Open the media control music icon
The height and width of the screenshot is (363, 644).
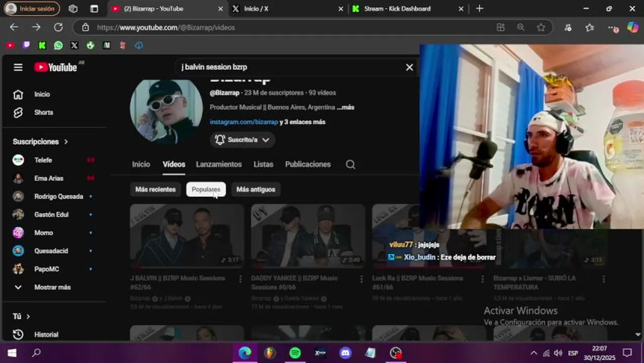pos(568,27)
